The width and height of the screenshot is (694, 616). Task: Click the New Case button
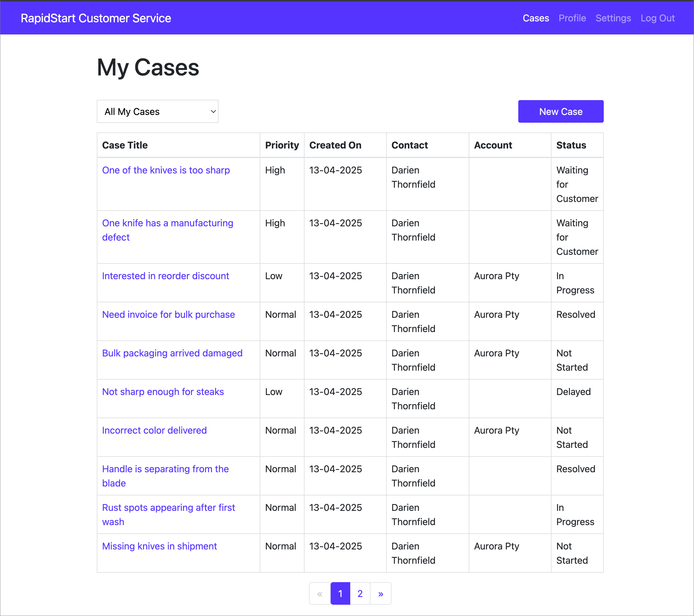[560, 111]
